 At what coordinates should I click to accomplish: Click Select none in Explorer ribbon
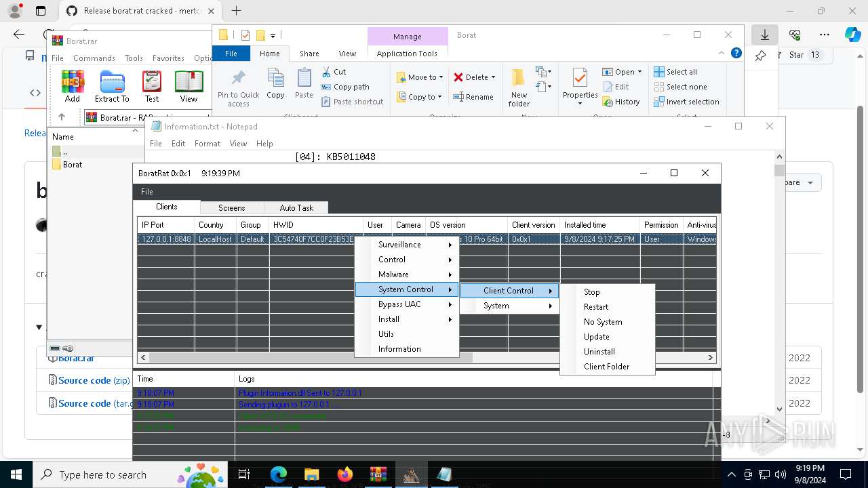680,87
